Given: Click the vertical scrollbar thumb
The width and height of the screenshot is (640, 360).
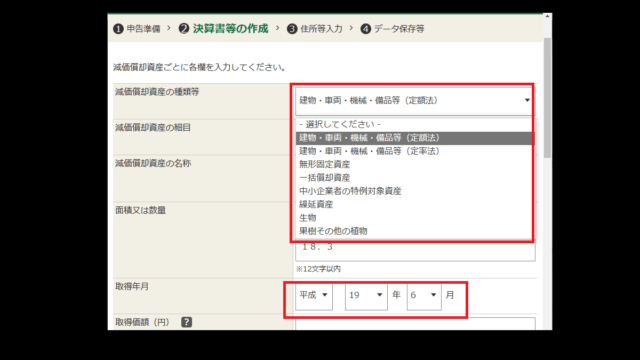Looking at the screenshot, I should [547, 98].
